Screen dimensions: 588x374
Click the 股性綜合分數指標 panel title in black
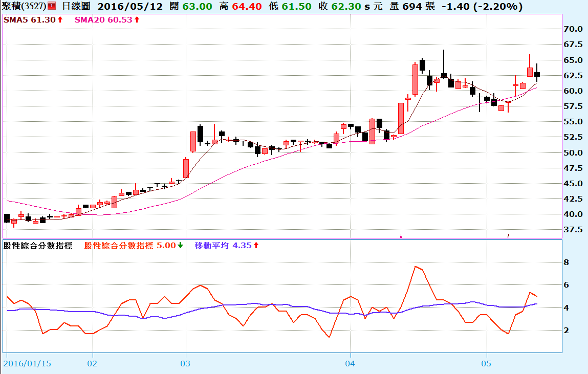tap(38, 246)
